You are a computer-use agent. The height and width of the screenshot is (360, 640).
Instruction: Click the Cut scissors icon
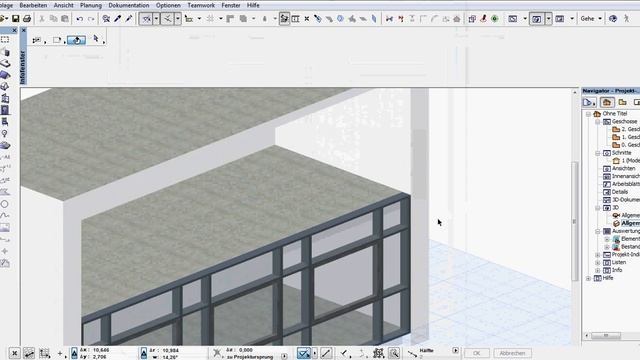[42, 19]
